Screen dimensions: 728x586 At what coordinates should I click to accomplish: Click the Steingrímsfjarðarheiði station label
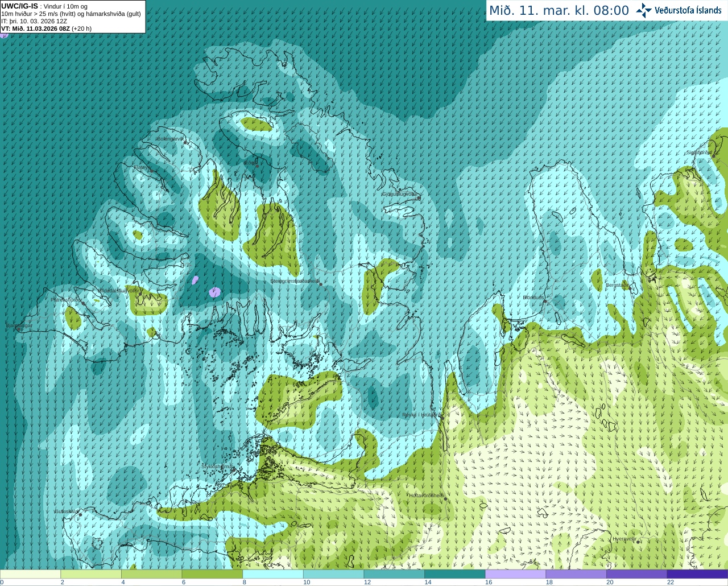pyautogui.click(x=294, y=281)
